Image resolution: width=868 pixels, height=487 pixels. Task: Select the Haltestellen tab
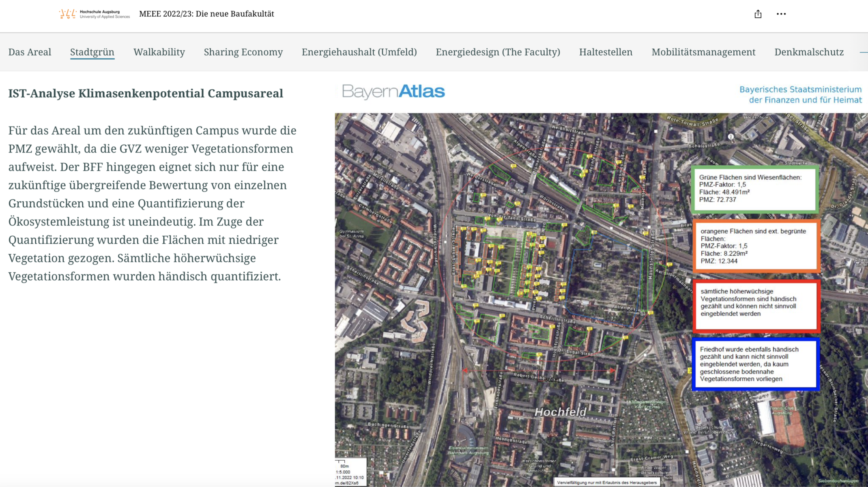(606, 52)
